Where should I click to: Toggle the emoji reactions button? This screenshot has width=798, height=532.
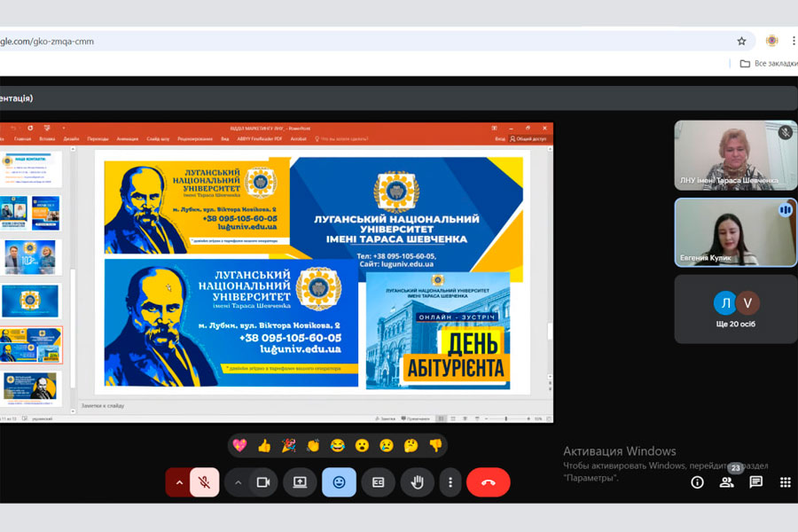(x=339, y=482)
